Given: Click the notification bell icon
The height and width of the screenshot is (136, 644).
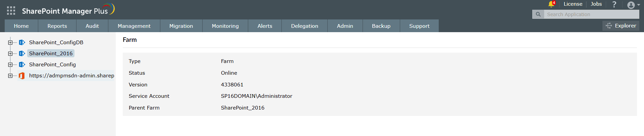Looking at the screenshot, I should (551, 4).
